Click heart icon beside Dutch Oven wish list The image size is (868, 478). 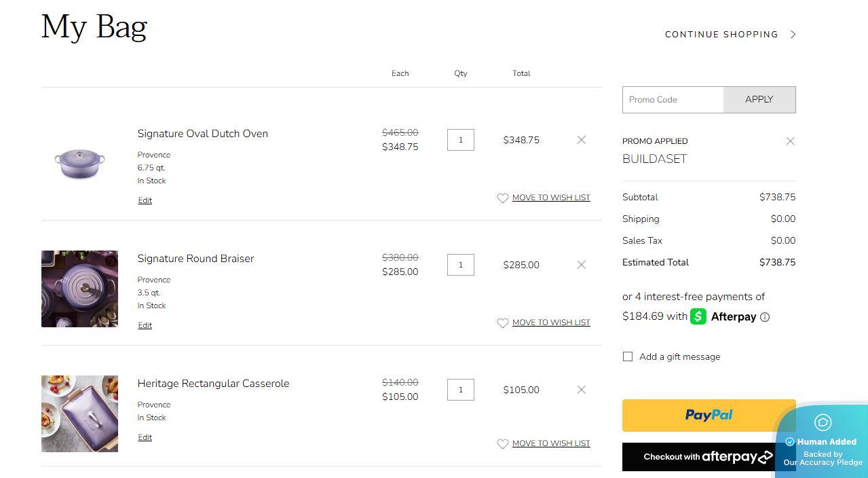point(503,198)
